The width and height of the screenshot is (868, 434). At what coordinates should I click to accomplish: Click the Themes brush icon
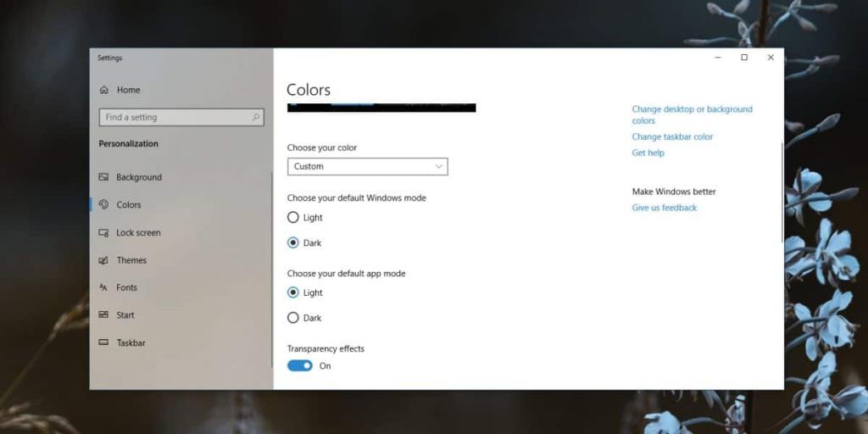click(x=103, y=260)
